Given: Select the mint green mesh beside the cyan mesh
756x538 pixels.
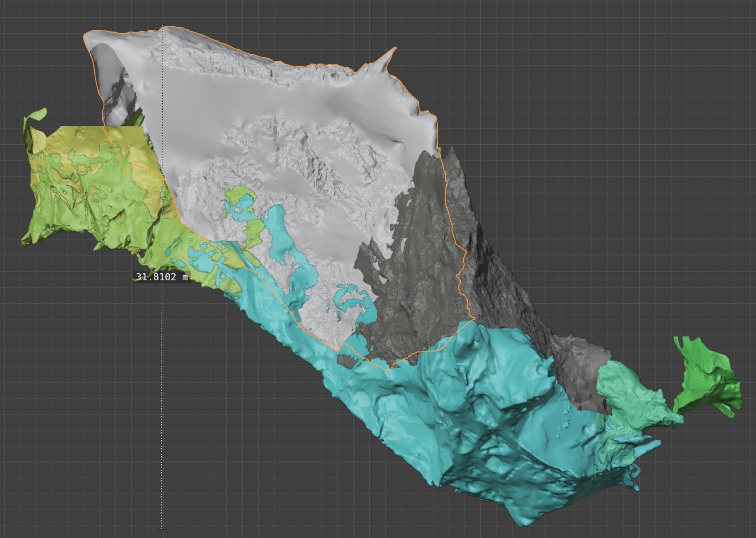Looking at the screenshot, I should pyautogui.click(x=627, y=391).
